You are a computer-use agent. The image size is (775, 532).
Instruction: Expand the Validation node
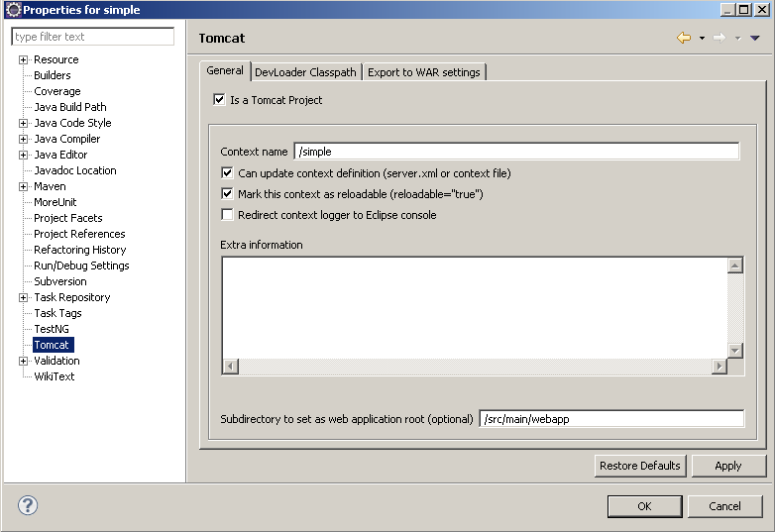(x=23, y=361)
